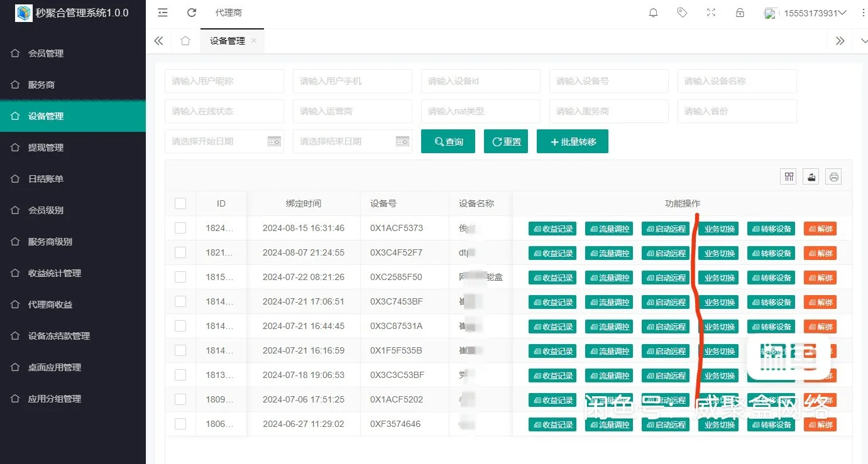The width and height of the screenshot is (868, 464).
Task: Focus the 请输入用户昵称 field
Action: pos(224,81)
